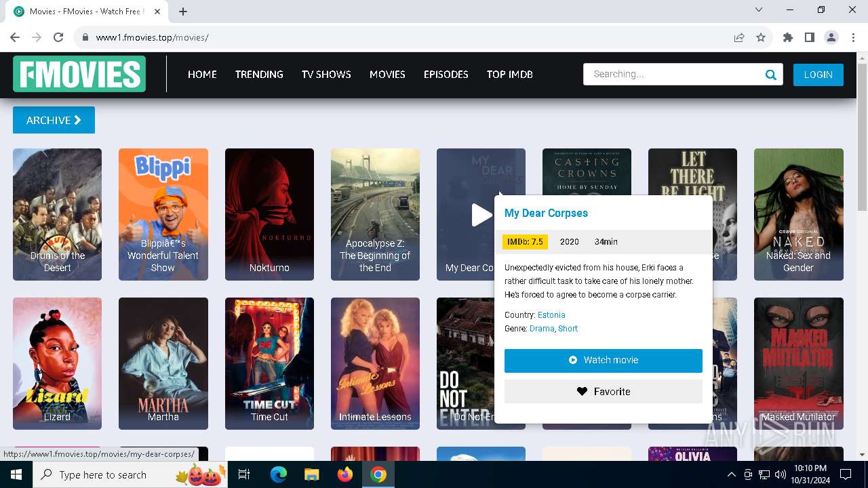Click the LOGIN button
Screen dimensions: 868x488
tap(818, 75)
